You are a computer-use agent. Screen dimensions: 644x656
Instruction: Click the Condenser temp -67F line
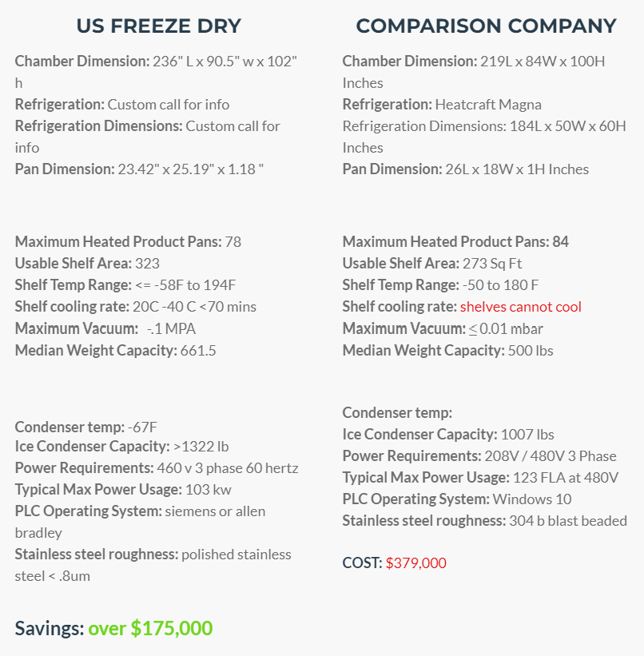[x=85, y=427]
